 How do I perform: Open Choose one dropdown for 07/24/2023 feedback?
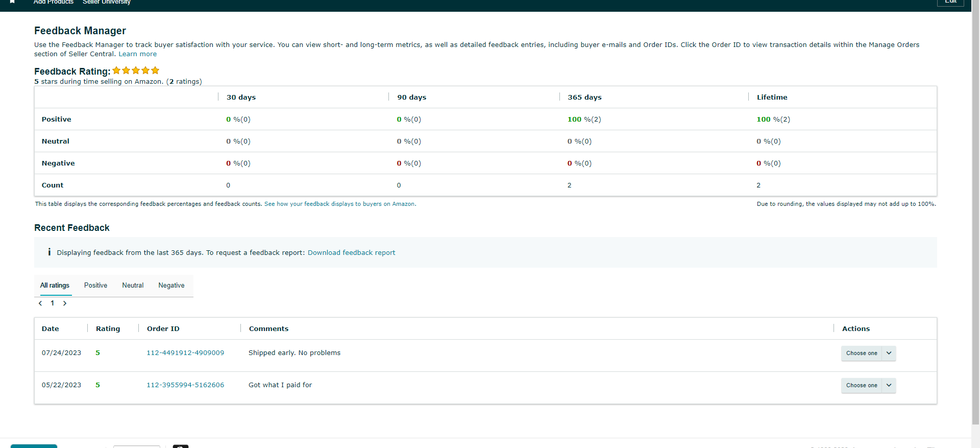point(868,353)
